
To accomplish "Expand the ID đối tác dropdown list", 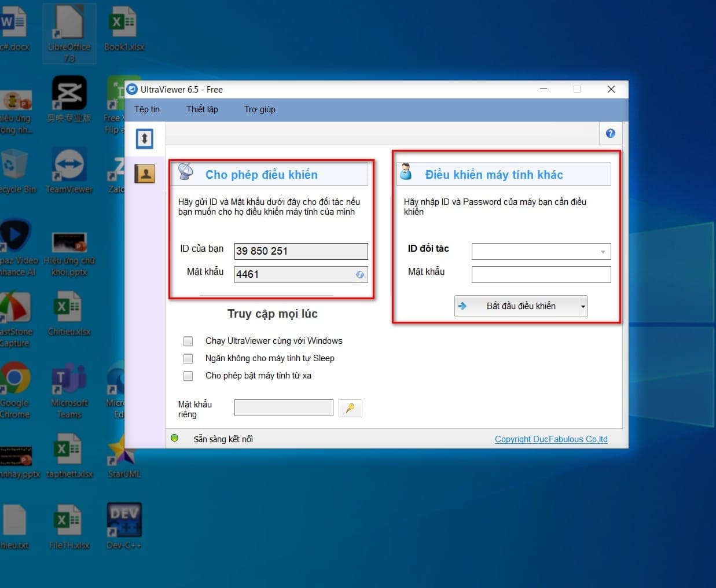I will [x=603, y=252].
